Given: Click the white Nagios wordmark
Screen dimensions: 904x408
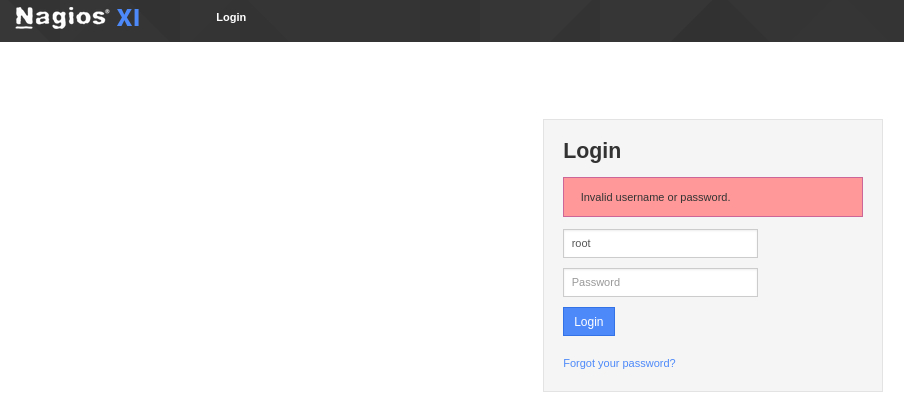Looking at the screenshot, I should [61, 17].
